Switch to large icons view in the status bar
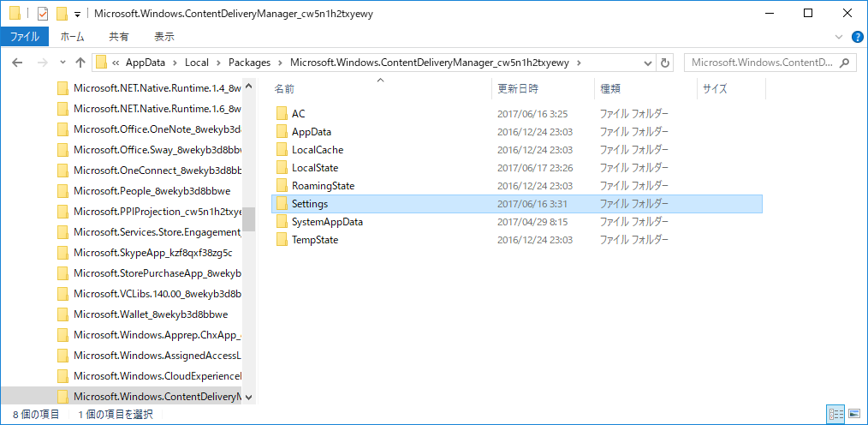868x425 pixels. [x=853, y=414]
